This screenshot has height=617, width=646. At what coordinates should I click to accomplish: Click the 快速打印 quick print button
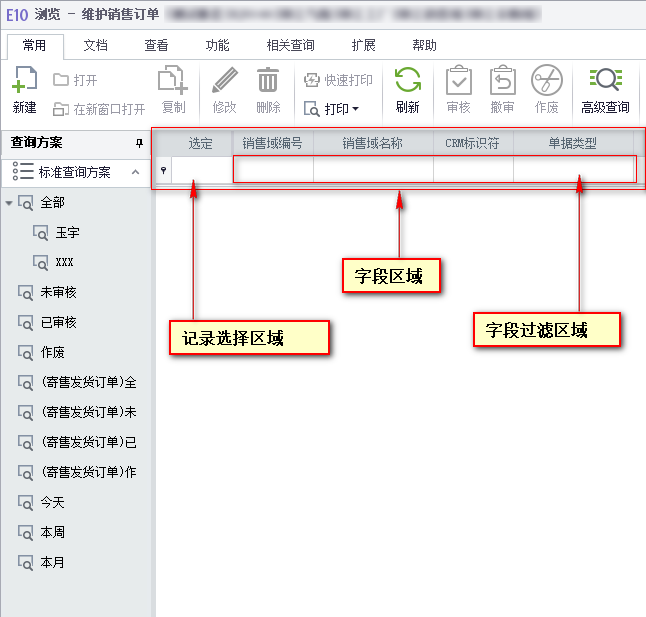[x=338, y=80]
